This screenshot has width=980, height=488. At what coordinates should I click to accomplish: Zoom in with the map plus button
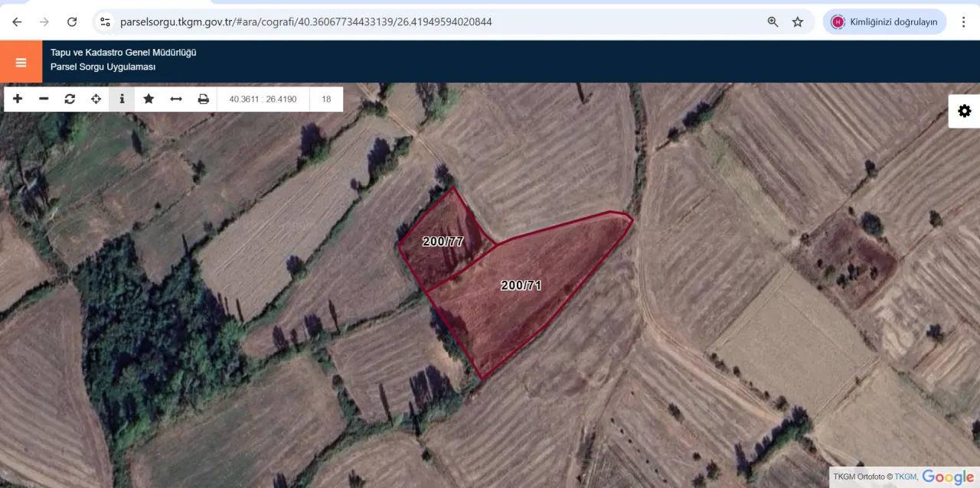coord(18,99)
